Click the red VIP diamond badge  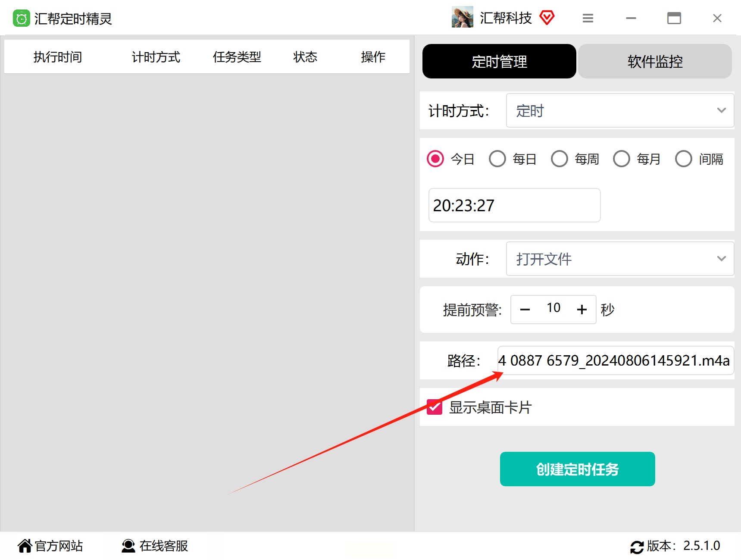547,18
